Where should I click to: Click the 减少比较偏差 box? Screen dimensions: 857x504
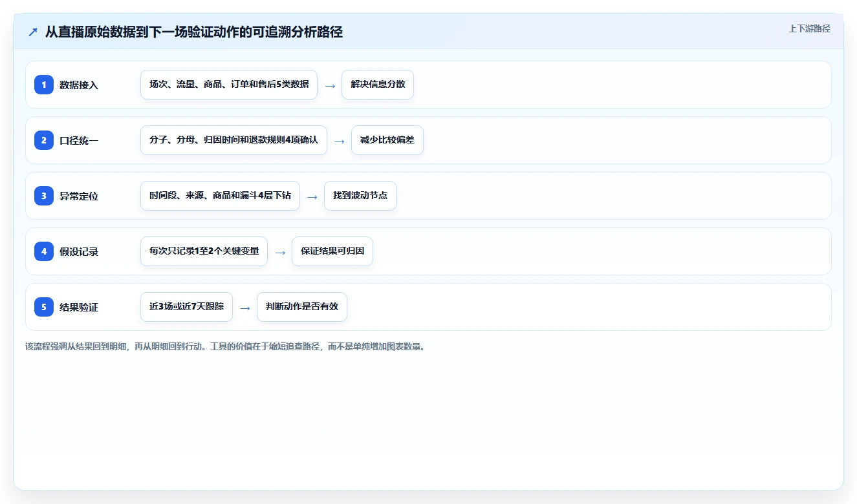pyautogui.click(x=387, y=140)
